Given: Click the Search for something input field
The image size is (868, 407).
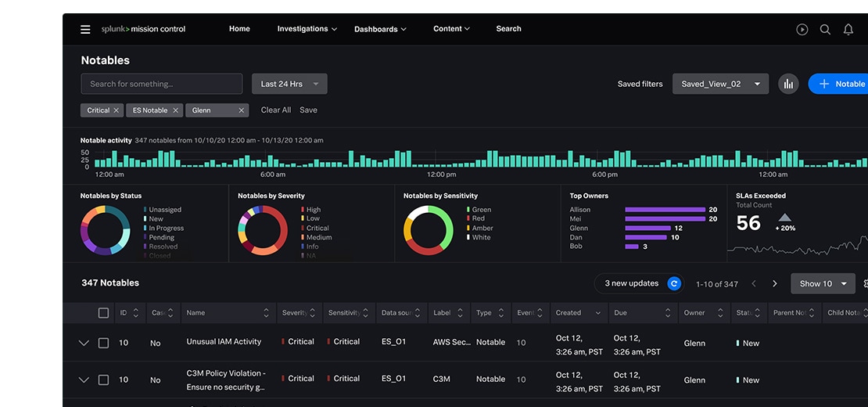Looking at the screenshot, I should (162, 84).
